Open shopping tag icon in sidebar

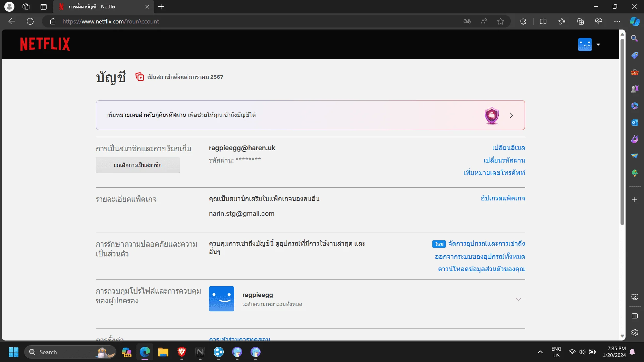634,55
